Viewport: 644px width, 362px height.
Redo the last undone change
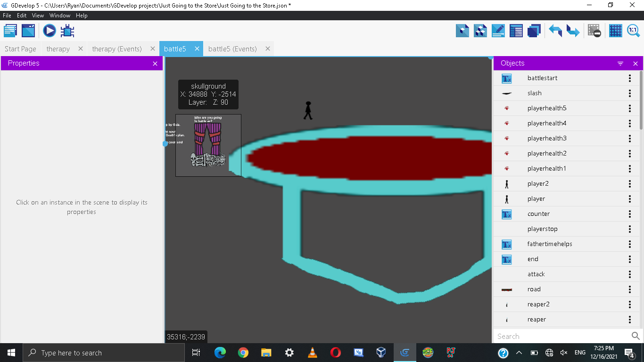(573, 31)
